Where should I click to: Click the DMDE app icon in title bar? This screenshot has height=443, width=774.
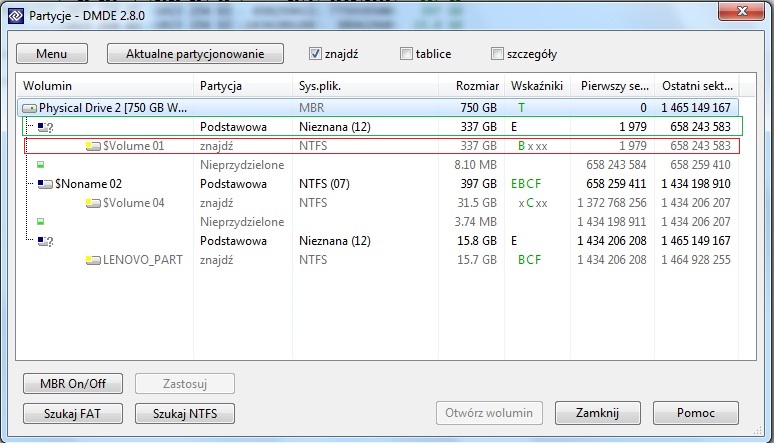(x=16, y=16)
